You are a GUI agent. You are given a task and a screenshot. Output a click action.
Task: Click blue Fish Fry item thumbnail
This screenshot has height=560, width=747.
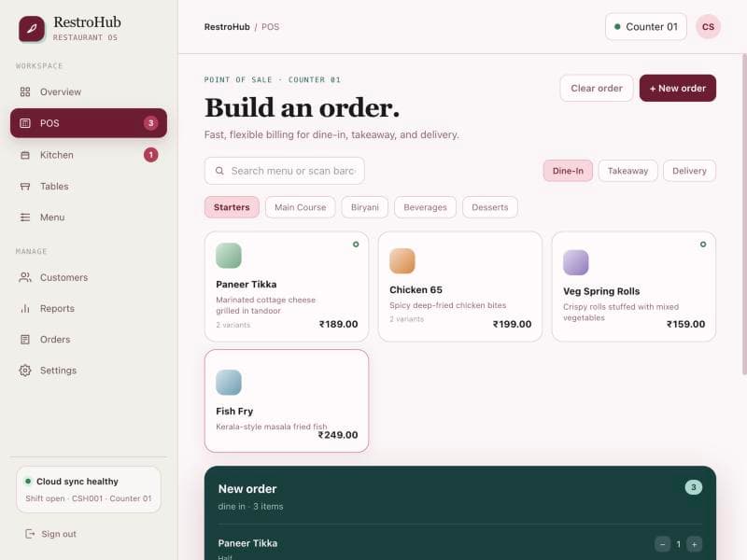click(x=229, y=383)
